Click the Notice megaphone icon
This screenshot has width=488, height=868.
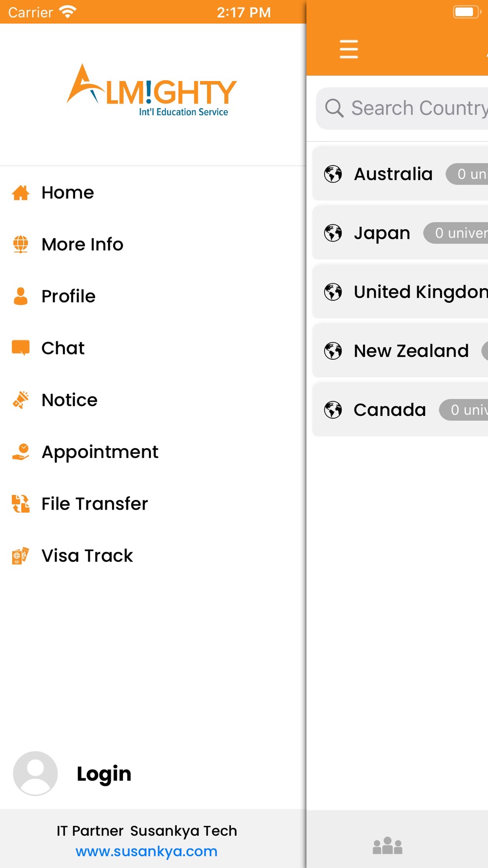coord(20,400)
